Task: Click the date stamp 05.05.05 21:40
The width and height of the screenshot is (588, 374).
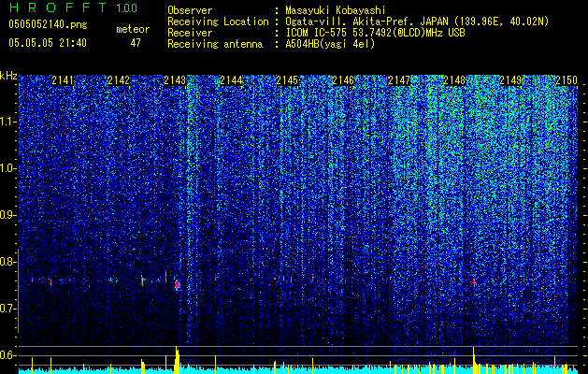Action: (48, 43)
